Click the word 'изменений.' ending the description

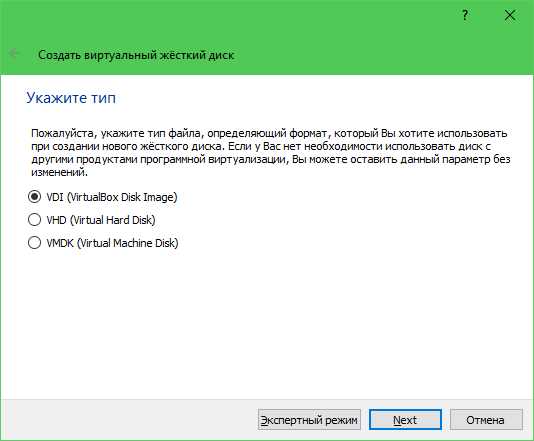coord(60,172)
